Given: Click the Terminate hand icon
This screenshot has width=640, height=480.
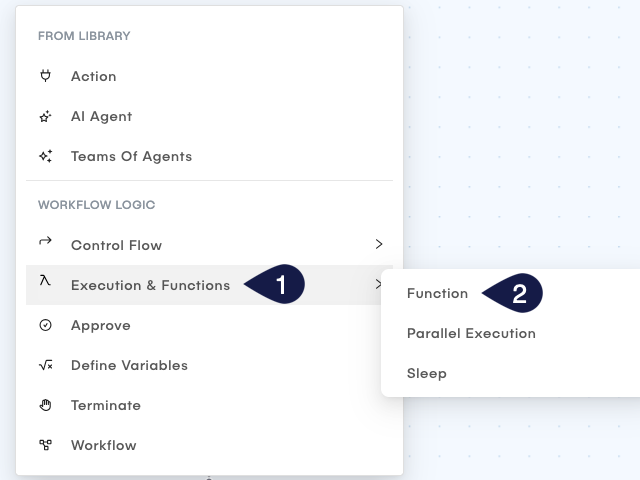Looking at the screenshot, I should 45,405.
